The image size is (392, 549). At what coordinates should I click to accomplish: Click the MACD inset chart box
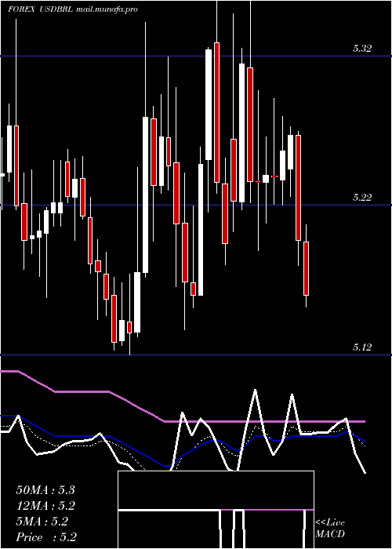pyautogui.click(x=216, y=510)
